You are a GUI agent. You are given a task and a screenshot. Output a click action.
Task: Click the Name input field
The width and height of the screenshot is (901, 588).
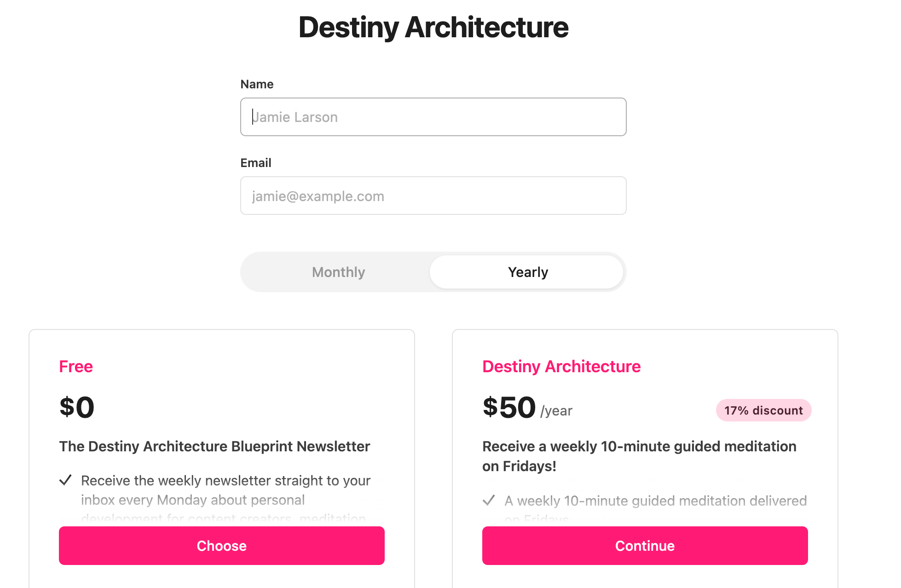[433, 117]
